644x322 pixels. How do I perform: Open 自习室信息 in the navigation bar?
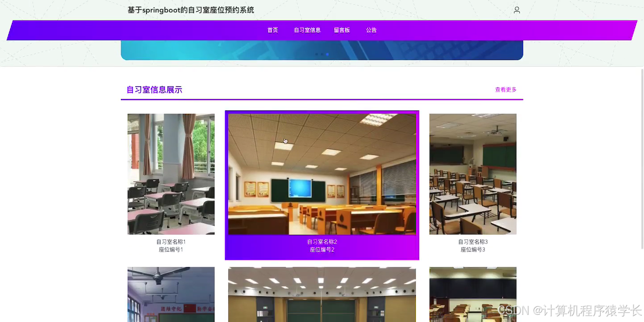point(307,30)
